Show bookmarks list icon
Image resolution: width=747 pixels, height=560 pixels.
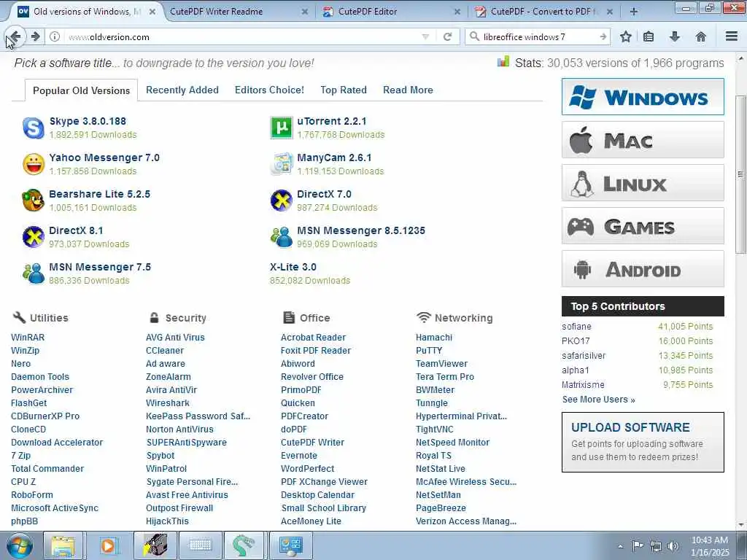(649, 36)
